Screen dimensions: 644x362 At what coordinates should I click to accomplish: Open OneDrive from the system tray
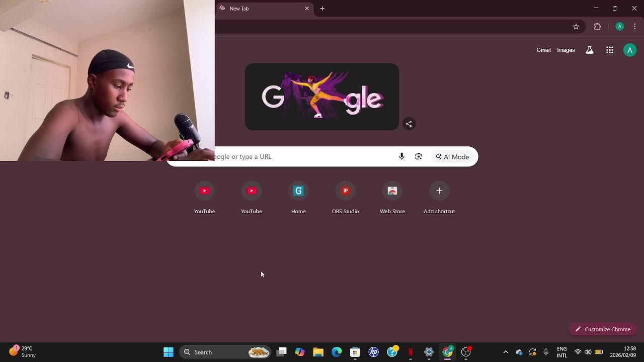pos(519,352)
